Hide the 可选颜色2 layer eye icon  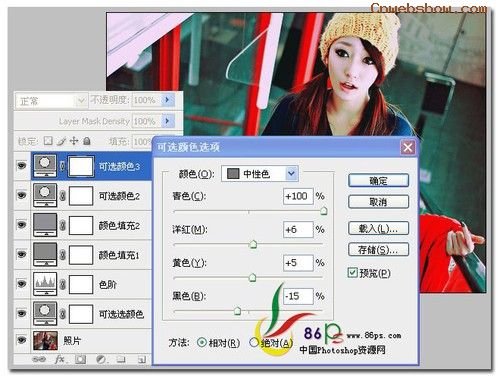22,195
